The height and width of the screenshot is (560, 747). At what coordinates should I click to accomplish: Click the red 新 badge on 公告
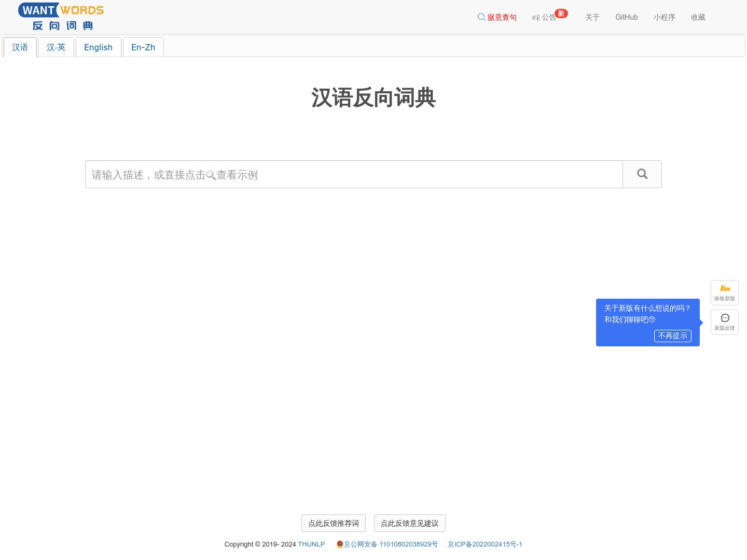point(561,13)
